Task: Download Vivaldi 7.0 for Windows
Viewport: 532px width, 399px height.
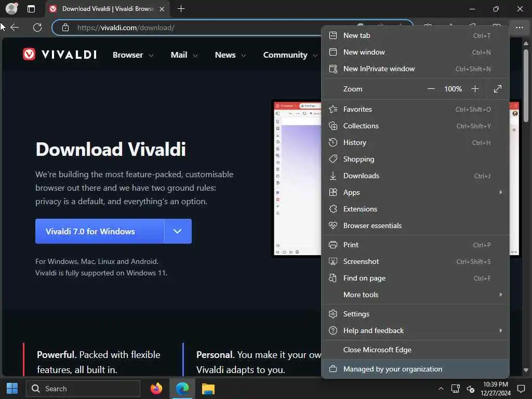Action: tap(100, 231)
